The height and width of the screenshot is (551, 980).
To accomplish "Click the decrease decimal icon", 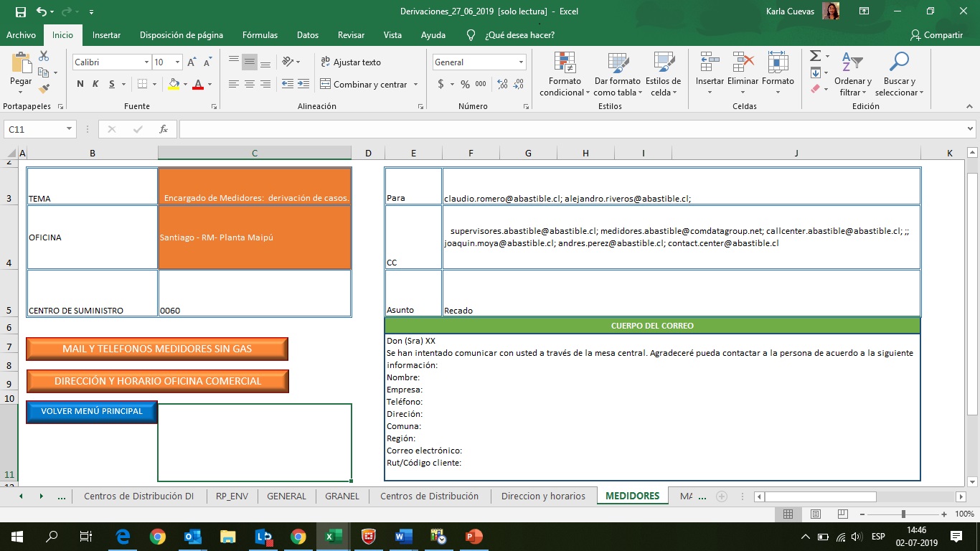I will click(519, 84).
